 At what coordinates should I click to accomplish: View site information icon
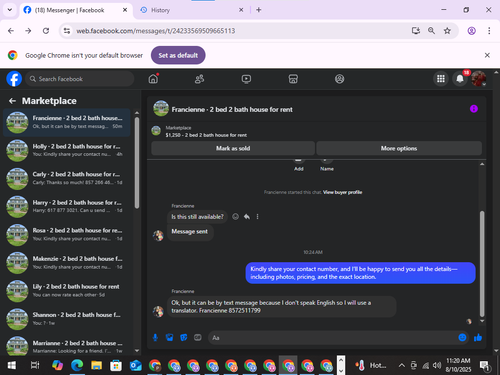coord(67,31)
